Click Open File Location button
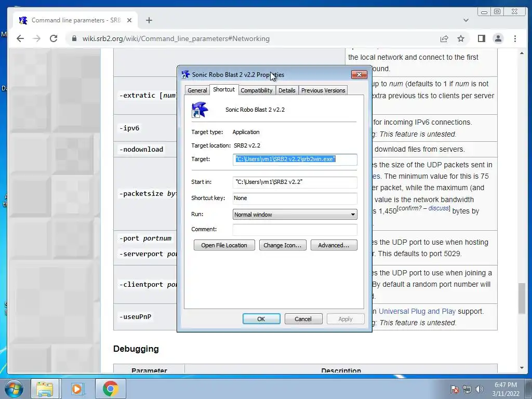The width and height of the screenshot is (532, 399). pos(224,245)
